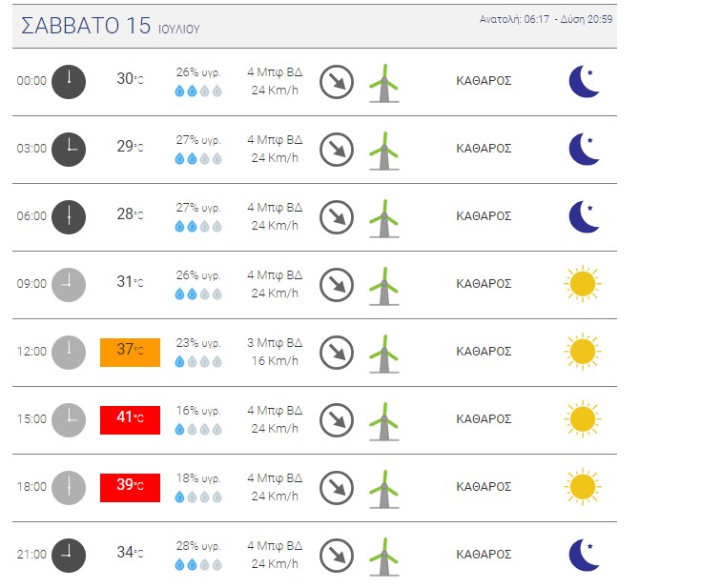Click the 00:00 dark clock icon
The width and height of the screenshot is (722, 588).
click(x=69, y=82)
